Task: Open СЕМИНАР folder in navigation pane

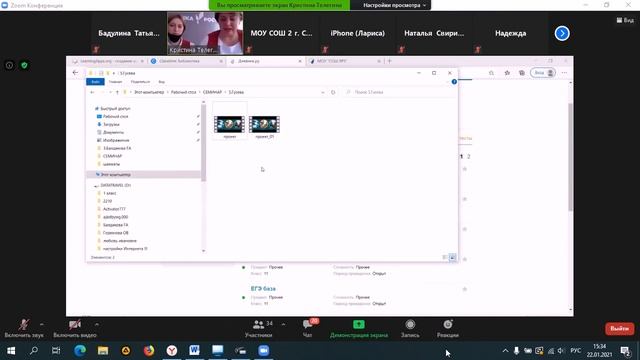Action: 112,156
